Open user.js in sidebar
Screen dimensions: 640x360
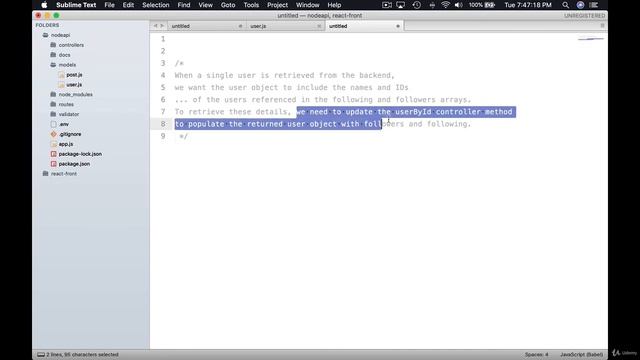click(74, 84)
